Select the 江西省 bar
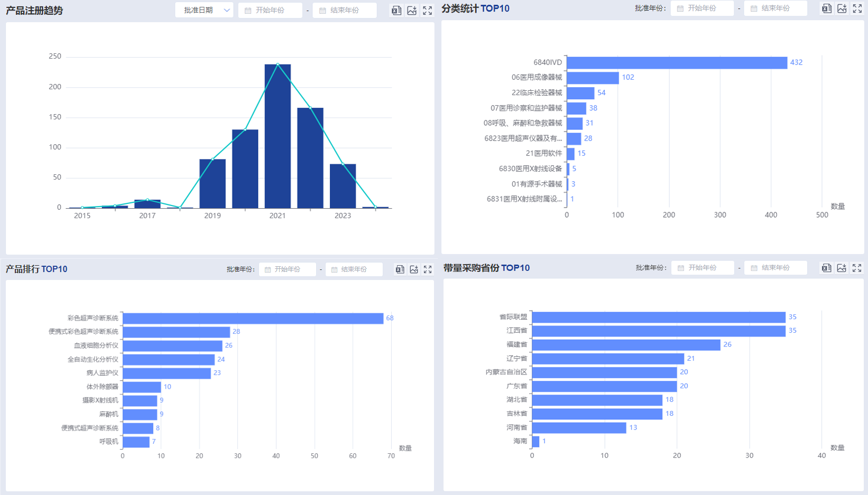This screenshot has height=495, width=868. coord(659,331)
